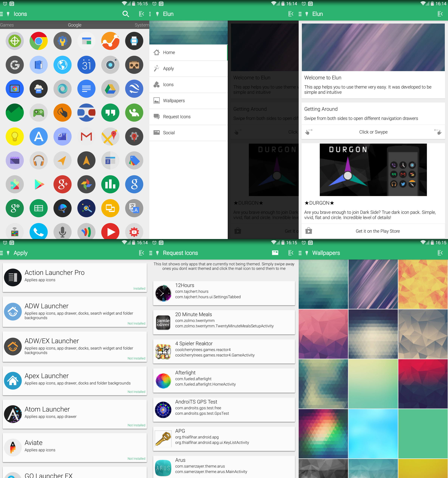Open the red-navy polygon wallpaper
This screenshot has height=478, width=448.
[x=423, y=384]
